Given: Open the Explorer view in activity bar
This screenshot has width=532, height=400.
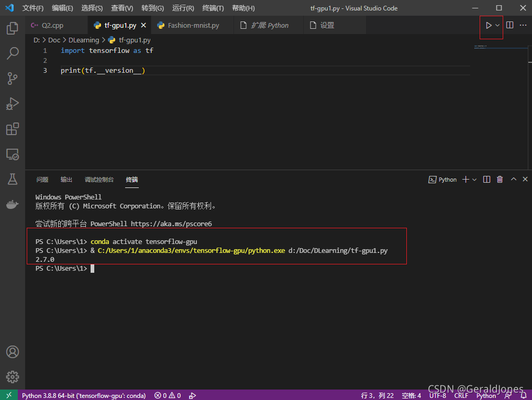Looking at the screenshot, I should pyautogui.click(x=13, y=28).
